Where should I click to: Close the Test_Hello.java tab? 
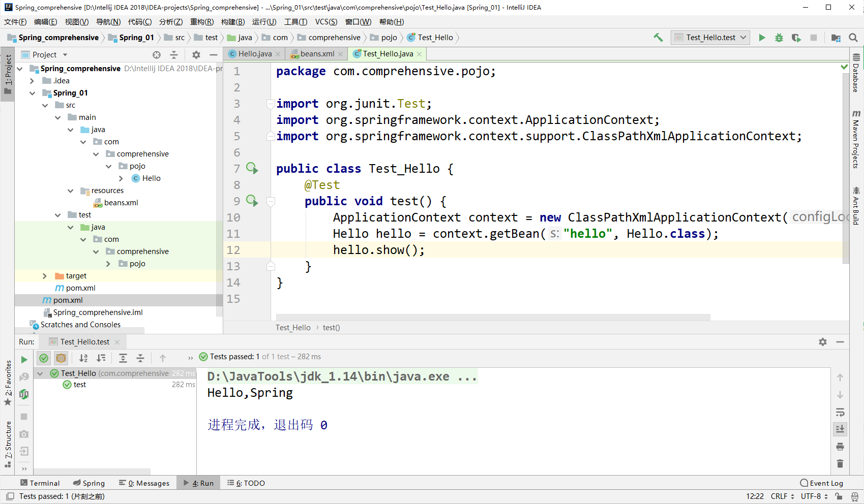click(419, 54)
